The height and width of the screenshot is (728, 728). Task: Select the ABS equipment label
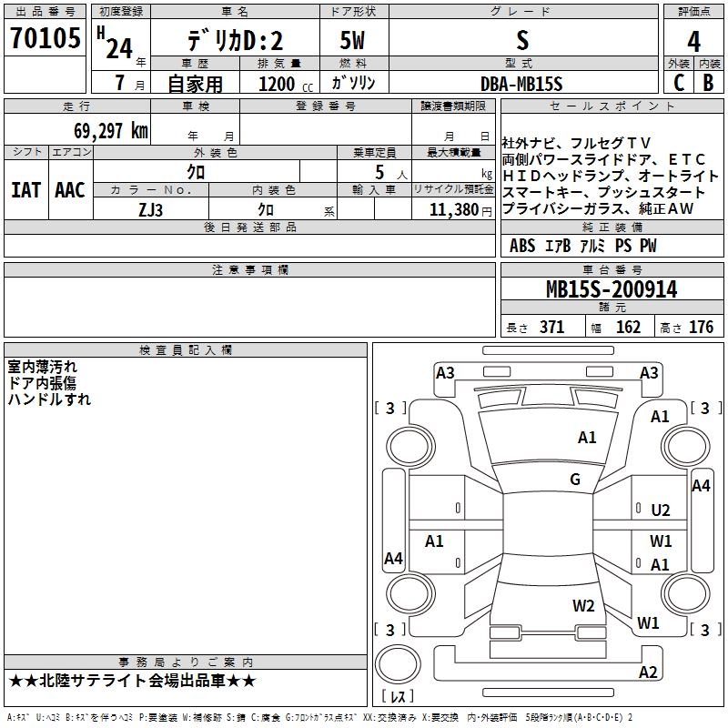(522, 245)
